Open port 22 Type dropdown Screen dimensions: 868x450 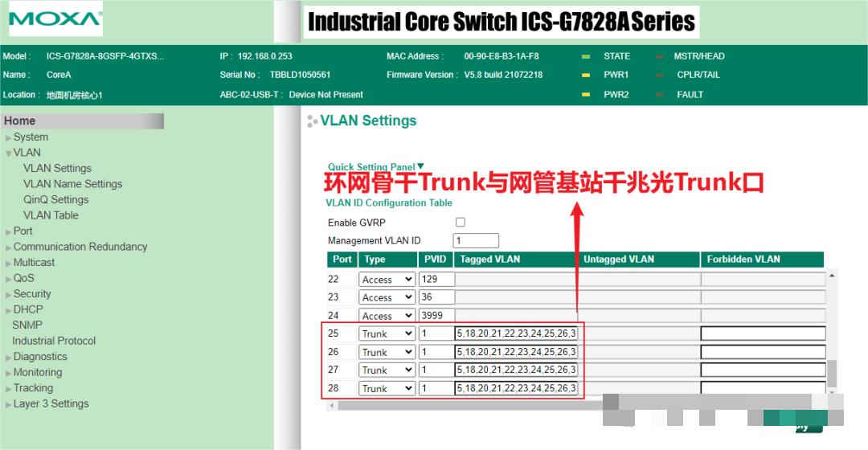[387, 280]
